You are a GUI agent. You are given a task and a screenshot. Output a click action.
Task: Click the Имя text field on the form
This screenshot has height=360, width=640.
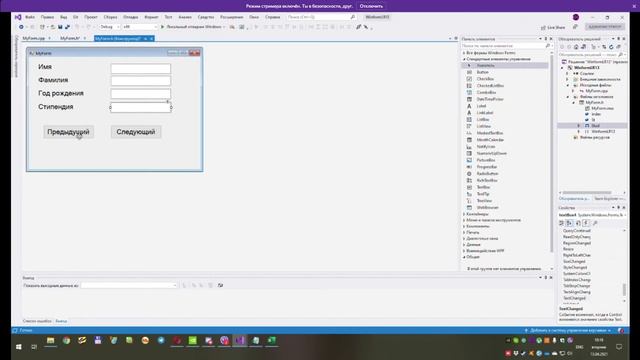click(141, 68)
